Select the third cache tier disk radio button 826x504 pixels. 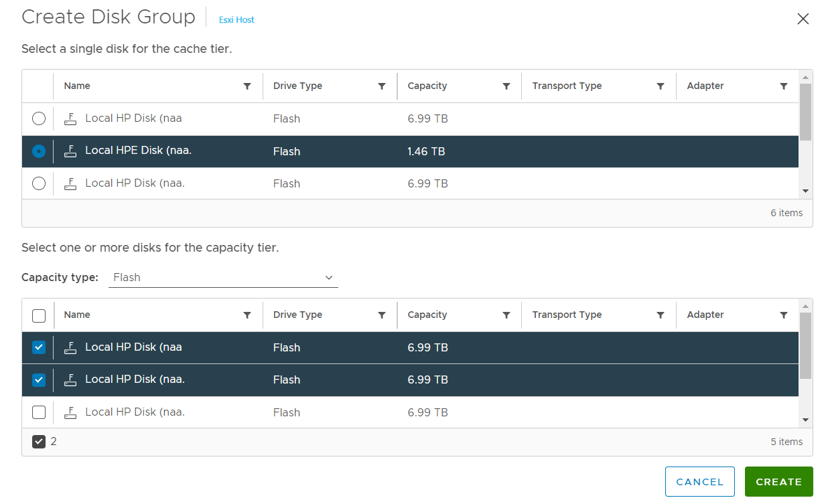click(x=39, y=183)
